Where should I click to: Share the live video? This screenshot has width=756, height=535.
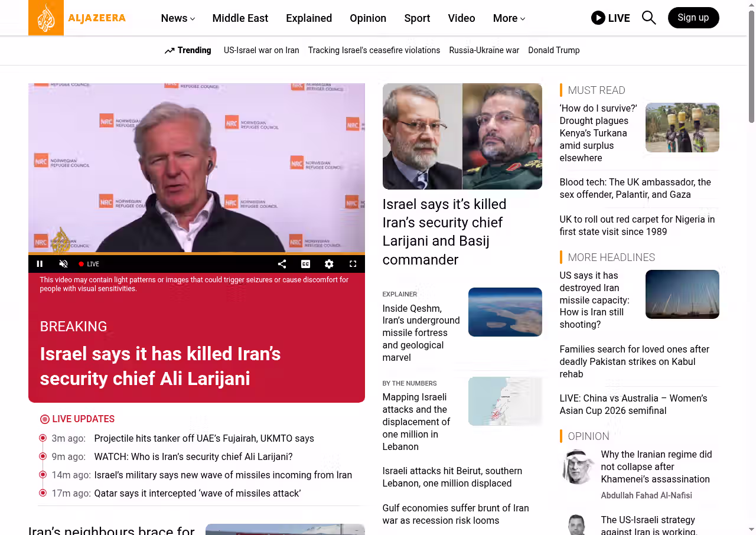(282, 264)
